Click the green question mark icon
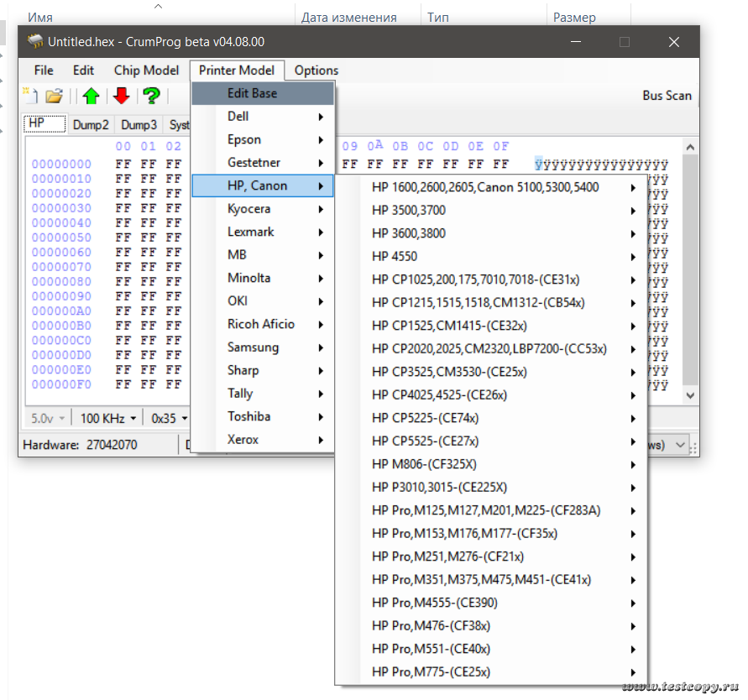The image size is (748, 700). point(151,96)
